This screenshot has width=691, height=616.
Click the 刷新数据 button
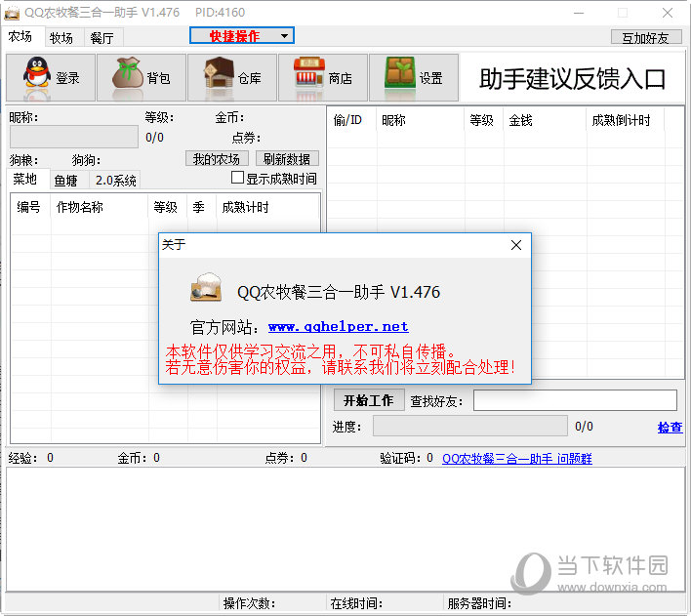point(287,159)
